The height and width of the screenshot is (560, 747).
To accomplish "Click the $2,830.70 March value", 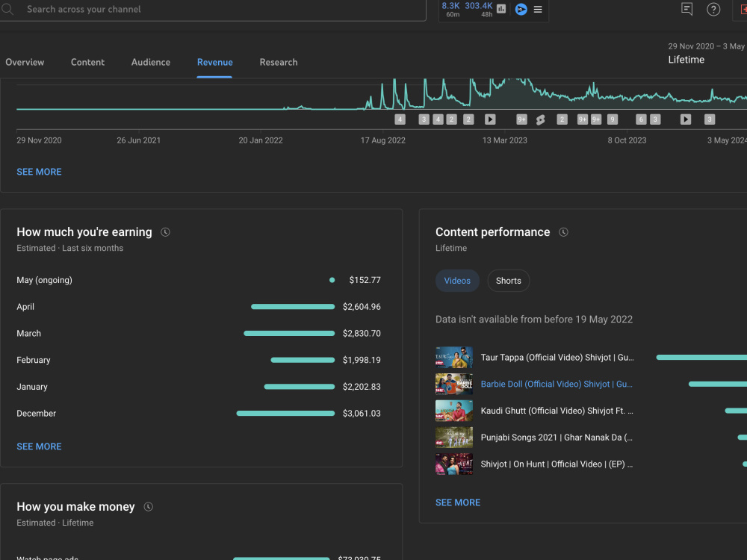I will click(x=362, y=333).
